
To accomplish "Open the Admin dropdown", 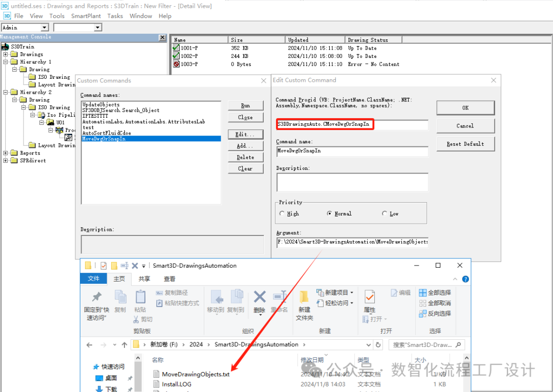I will (45, 27).
